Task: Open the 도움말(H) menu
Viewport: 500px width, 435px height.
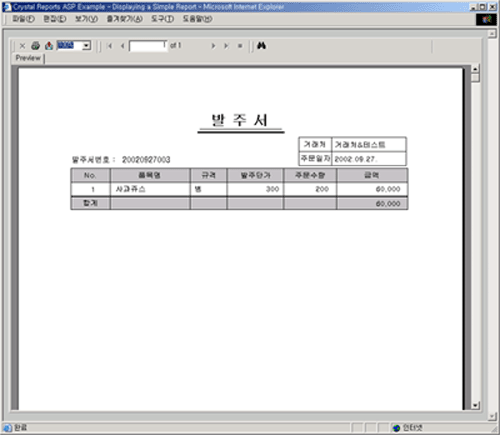Action: pyautogui.click(x=197, y=19)
